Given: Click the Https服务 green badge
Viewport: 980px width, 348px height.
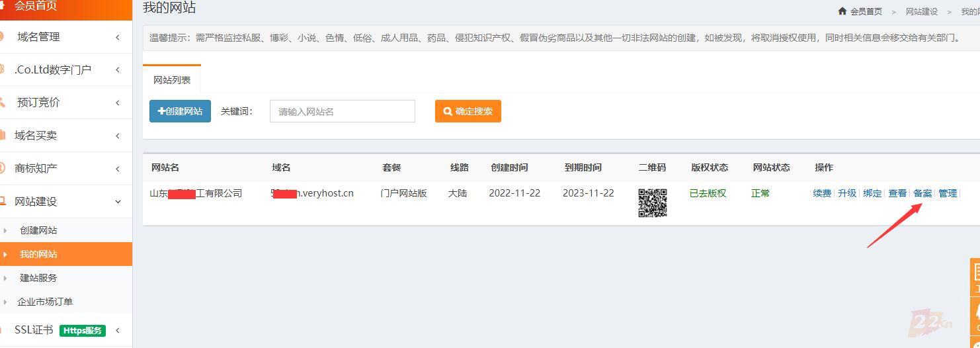Looking at the screenshot, I should coord(83,330).
